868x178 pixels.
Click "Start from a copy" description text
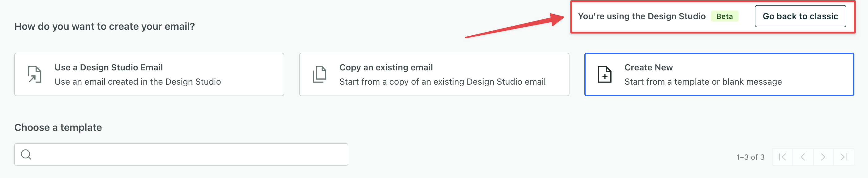coord(442,82)
